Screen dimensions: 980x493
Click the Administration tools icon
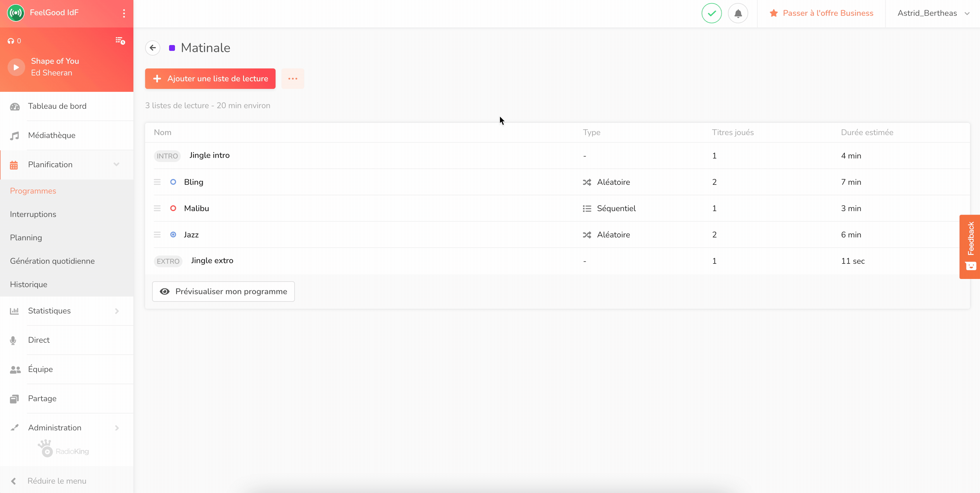click(14, 428)
